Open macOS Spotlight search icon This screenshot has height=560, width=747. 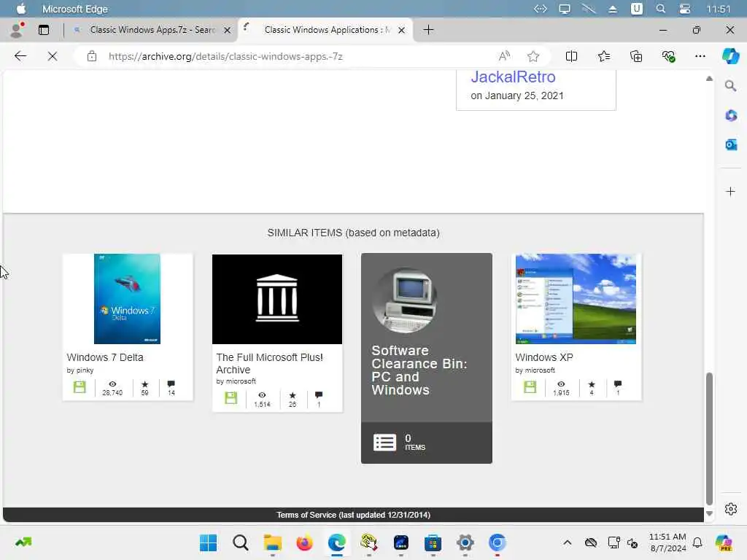(x=660, y=9)
